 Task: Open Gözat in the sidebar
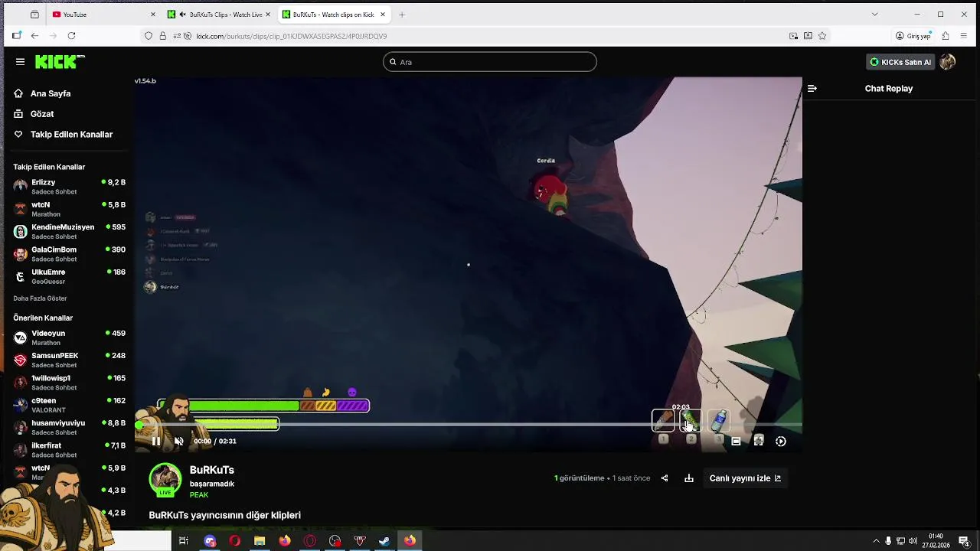(x=42, y=114)
